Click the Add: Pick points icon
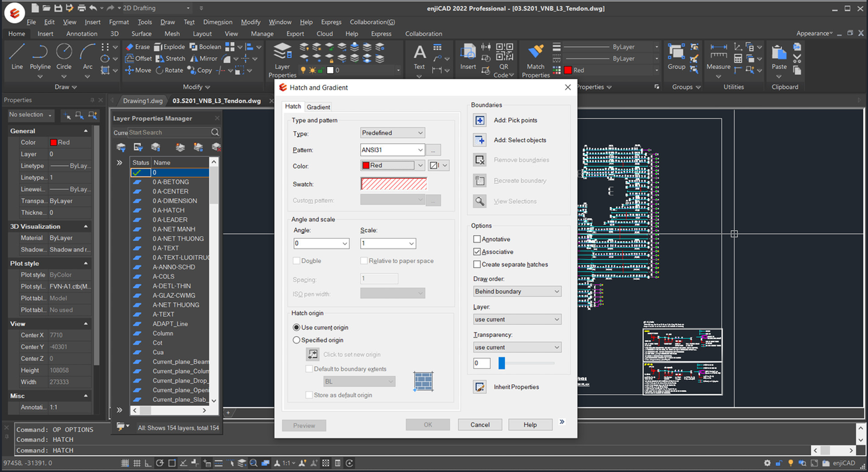Image resolution: width=868 pixels, height=472 pixels. click(479, 120)
